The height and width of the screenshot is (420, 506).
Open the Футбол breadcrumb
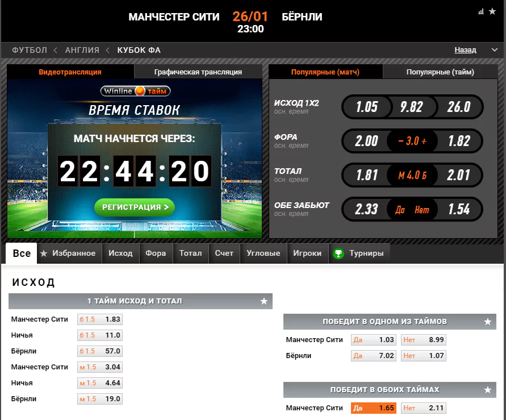coord(30,50)
